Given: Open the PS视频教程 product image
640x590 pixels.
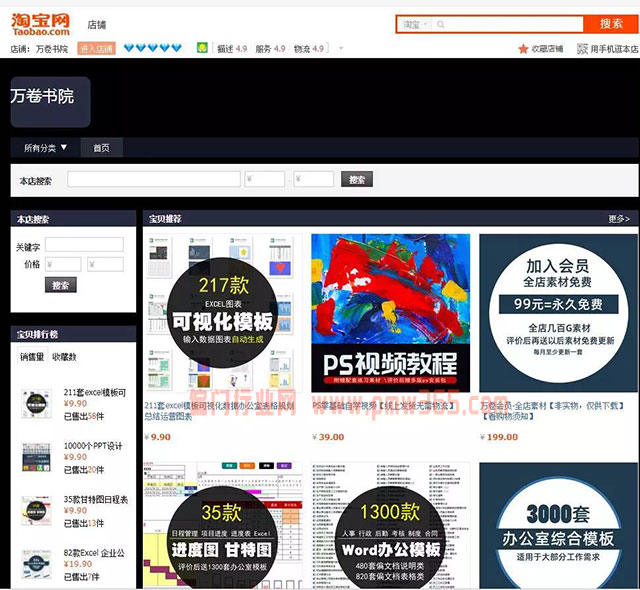Looking at the screenshot, I should pos(391,313).
